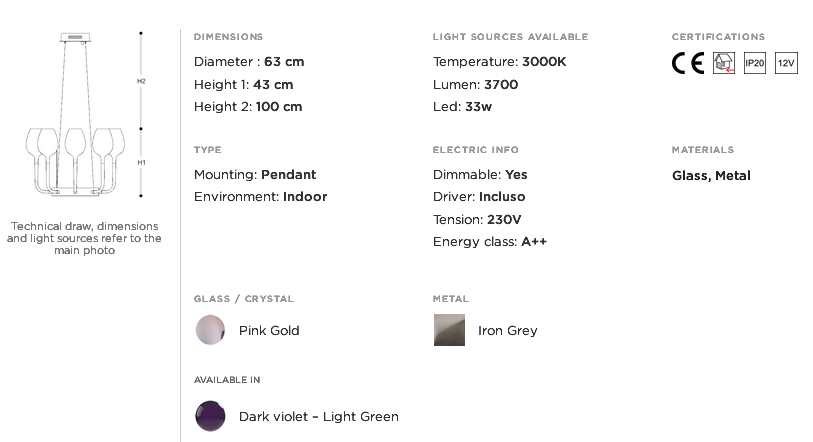Select the Iron Grey metal swatch

(x=450, y=330)
